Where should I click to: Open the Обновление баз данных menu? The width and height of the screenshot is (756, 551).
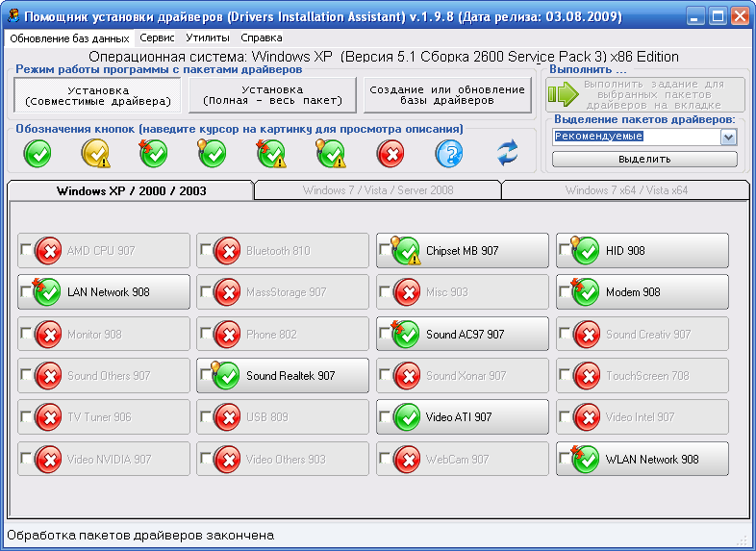[69, 38]
